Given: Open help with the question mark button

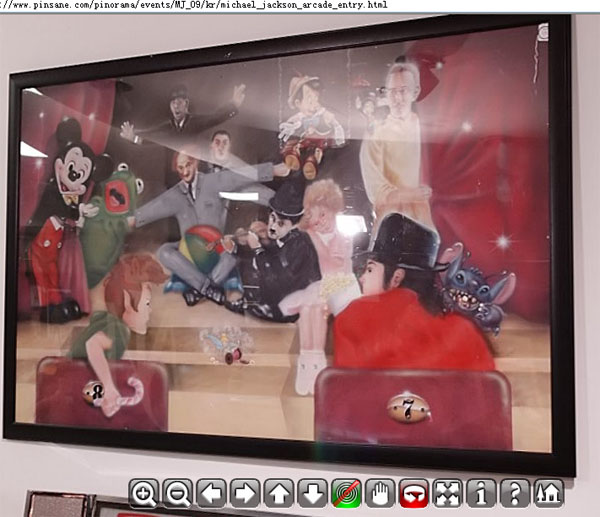Looking at the screenshot, I should pos(515,493).
